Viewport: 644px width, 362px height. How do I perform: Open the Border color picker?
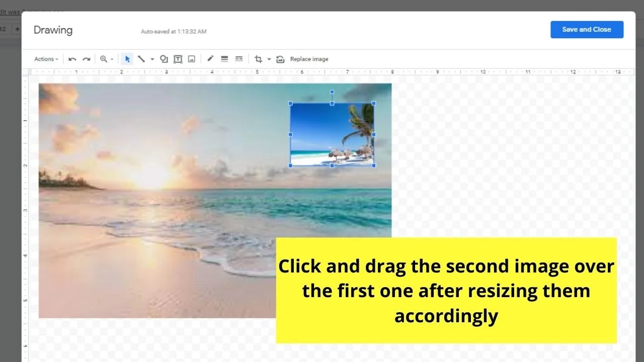[210, 59]
